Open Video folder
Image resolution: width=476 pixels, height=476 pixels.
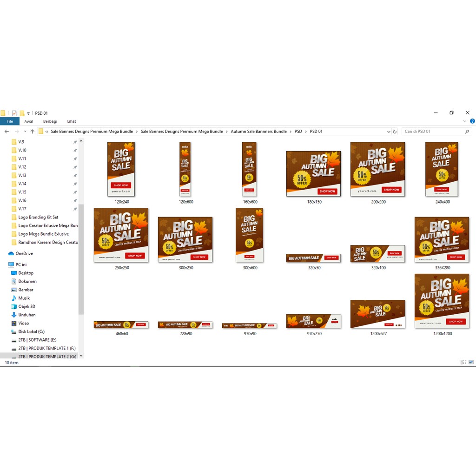[x=23, y=324]
